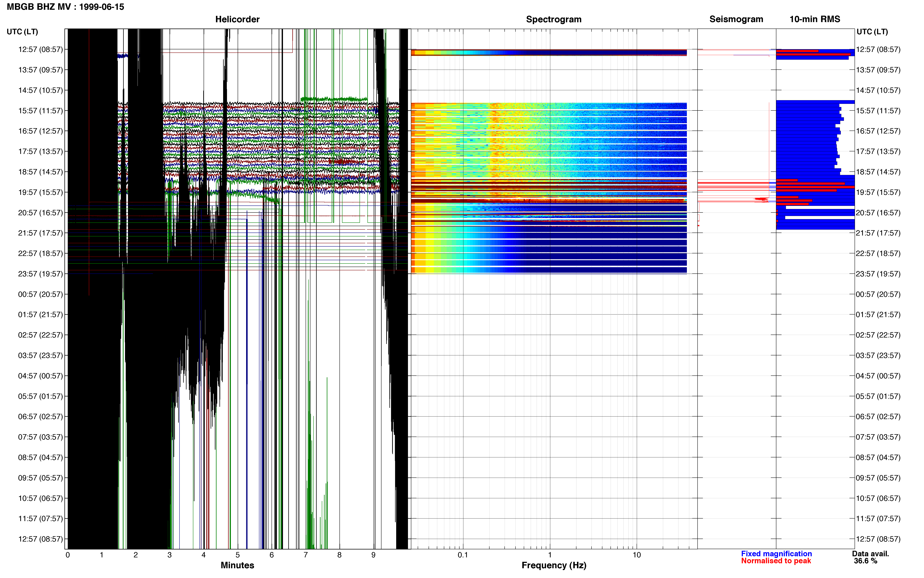
Task: Click the 'Seismogram' panel heading
Action: [x=736, y=19]
